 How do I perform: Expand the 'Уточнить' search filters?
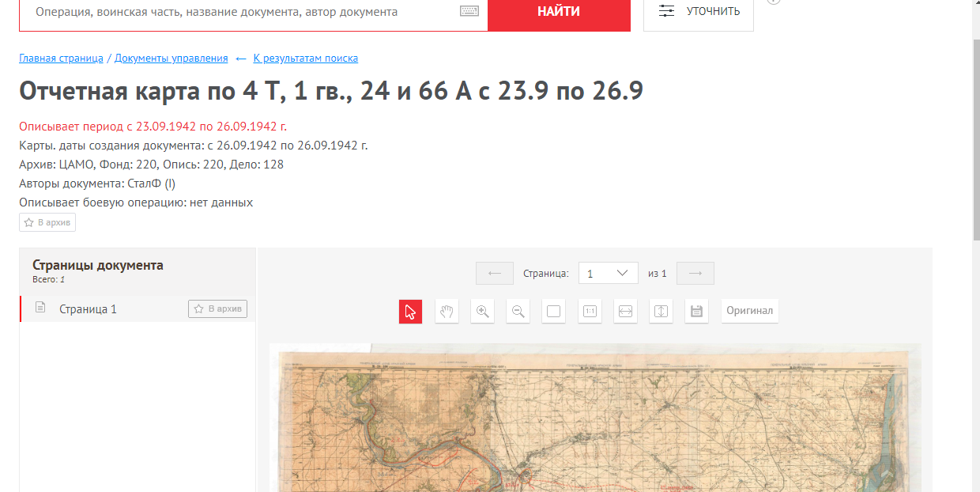coord(699,12)
